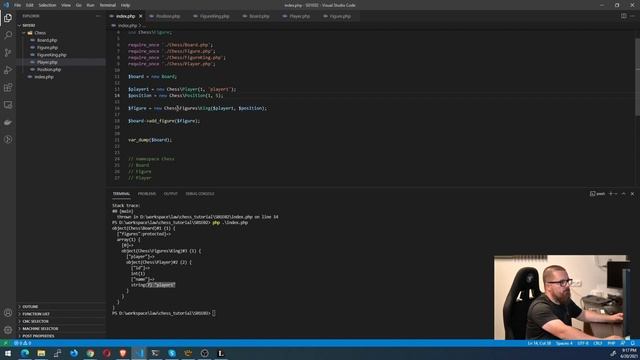Switch to the Debug Console tab
This screenshot has width=640, height=360.
coord(200,193)
